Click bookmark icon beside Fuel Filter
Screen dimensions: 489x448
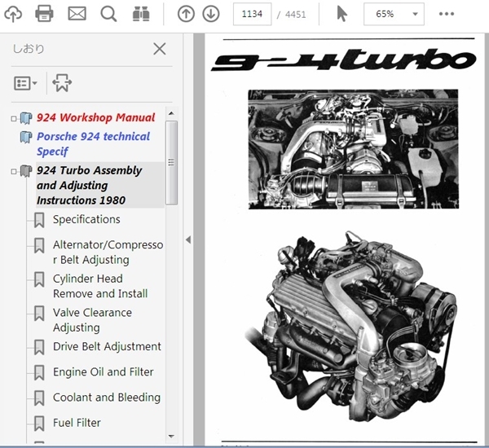(39, 424)
